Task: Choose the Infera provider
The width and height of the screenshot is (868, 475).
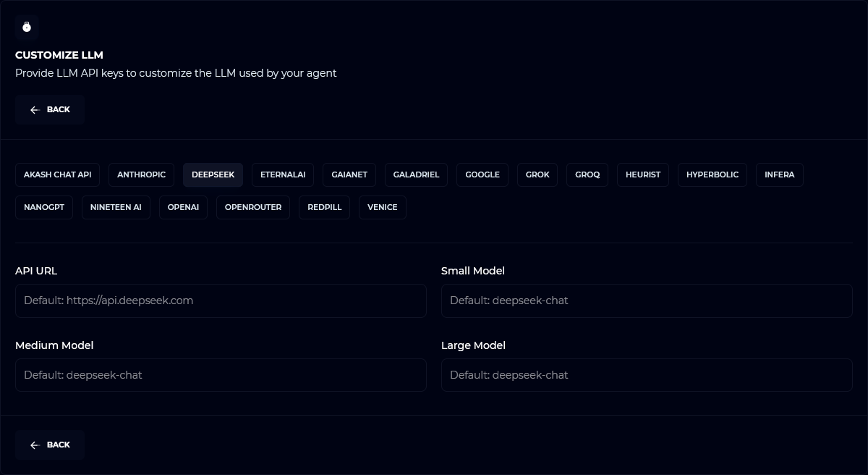Action: tap(780, 175)
